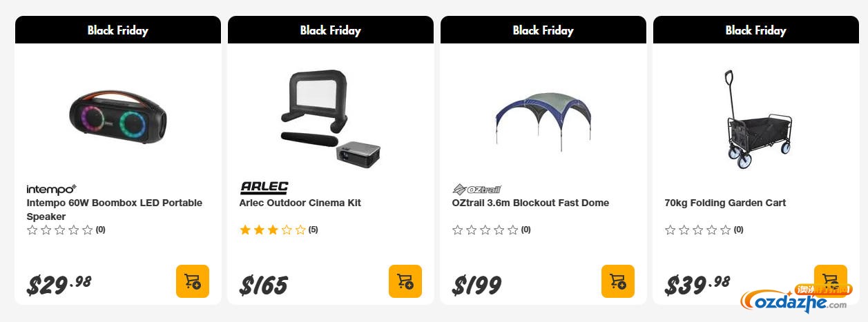Click the Arlec brand logo
The height and width of the screenshot is (322, 868).
coord(264,188)
